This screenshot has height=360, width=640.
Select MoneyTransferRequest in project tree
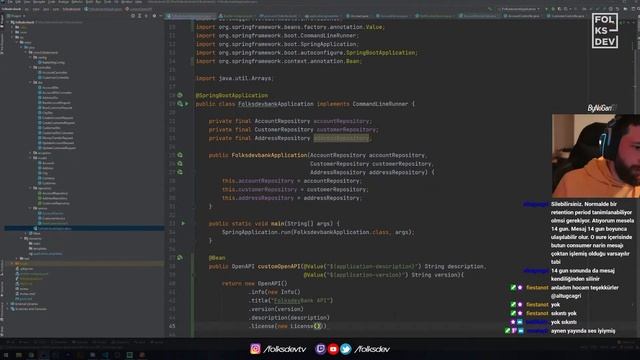click(56, 138)
